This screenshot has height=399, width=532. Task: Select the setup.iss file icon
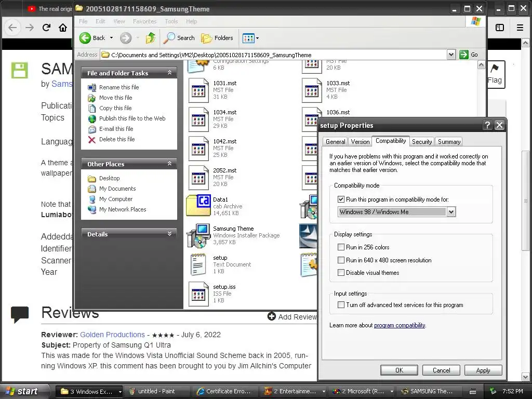click(x=199, y=294)
